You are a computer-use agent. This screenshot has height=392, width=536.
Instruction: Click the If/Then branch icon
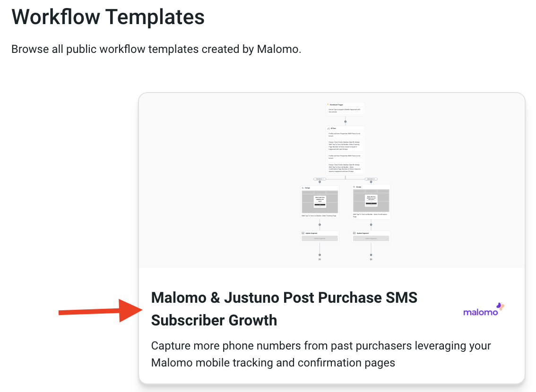coord(329,128)
